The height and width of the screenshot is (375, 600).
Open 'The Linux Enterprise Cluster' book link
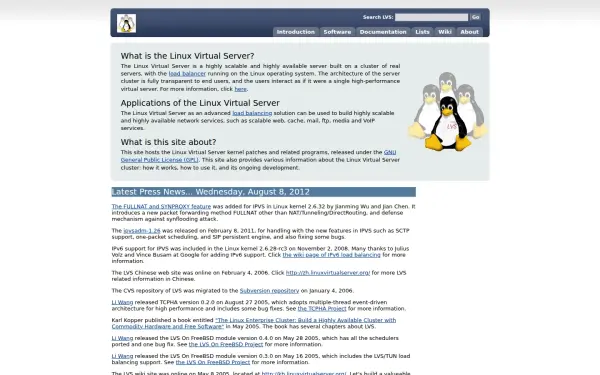(254, 323)
